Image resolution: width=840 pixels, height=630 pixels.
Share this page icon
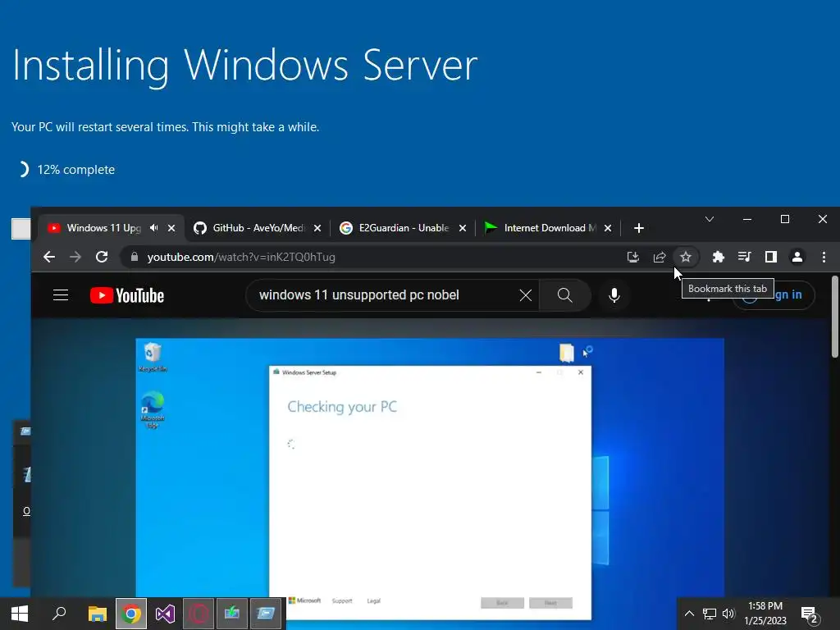[660, 257]
